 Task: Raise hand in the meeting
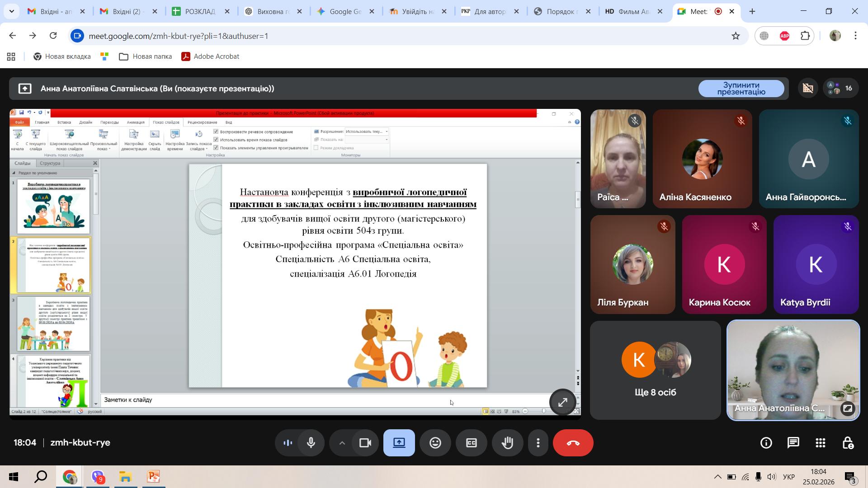(508, 443)
